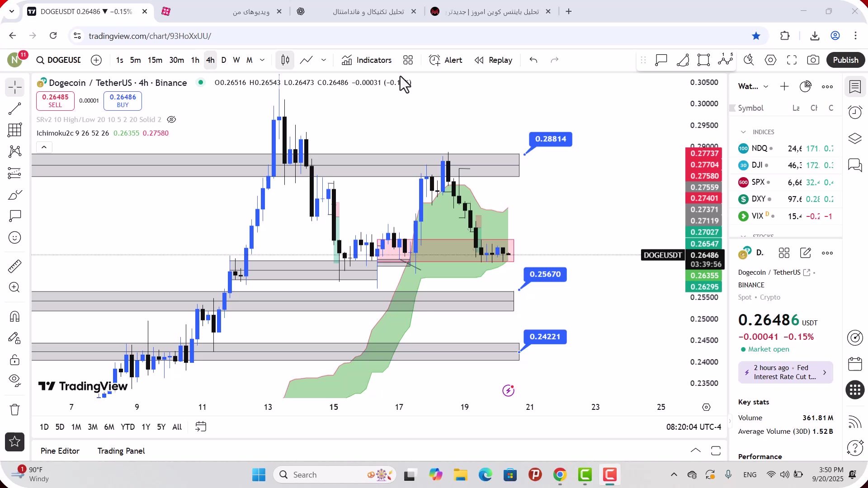Undo the last chart action
Screen dimensions: 868x488
point(533,60)
